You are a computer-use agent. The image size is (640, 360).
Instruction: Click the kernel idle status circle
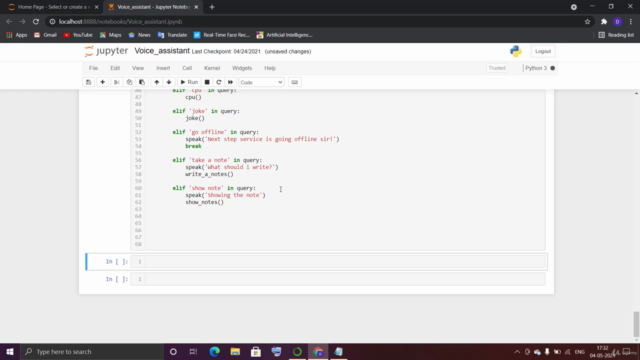click(553, 68)
